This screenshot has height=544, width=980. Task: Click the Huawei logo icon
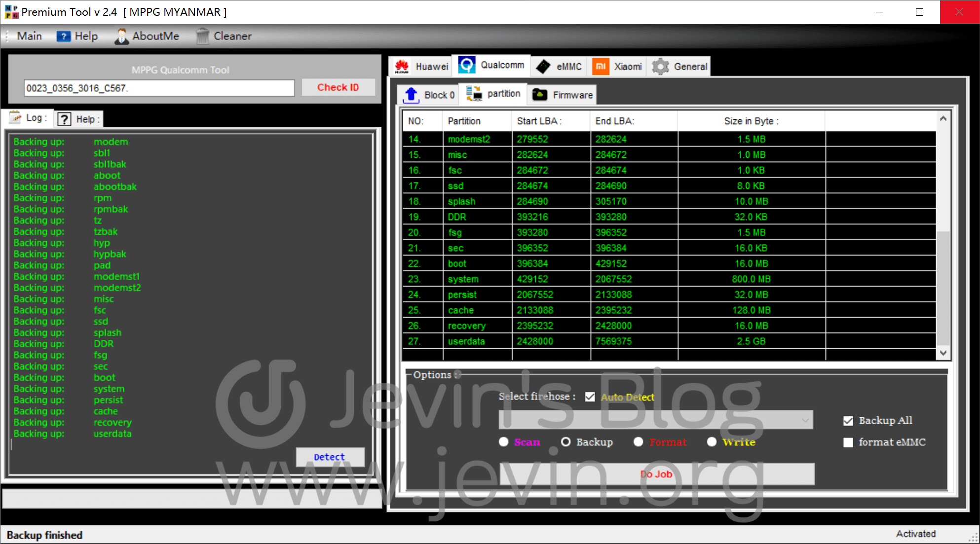click(402, 67)
